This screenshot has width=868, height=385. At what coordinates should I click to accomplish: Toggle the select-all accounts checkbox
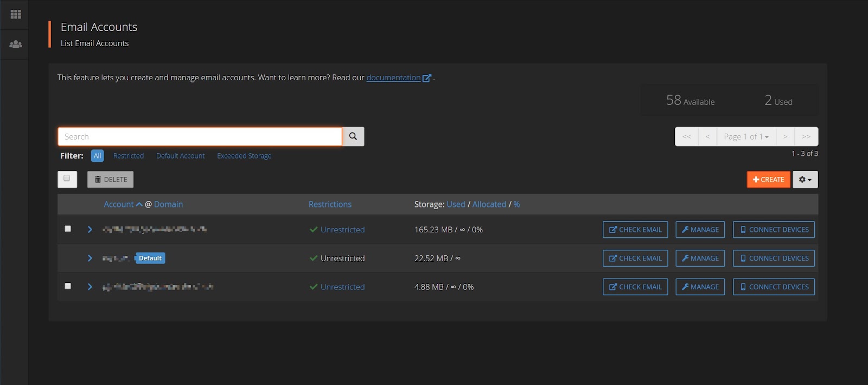click(67, 178)
